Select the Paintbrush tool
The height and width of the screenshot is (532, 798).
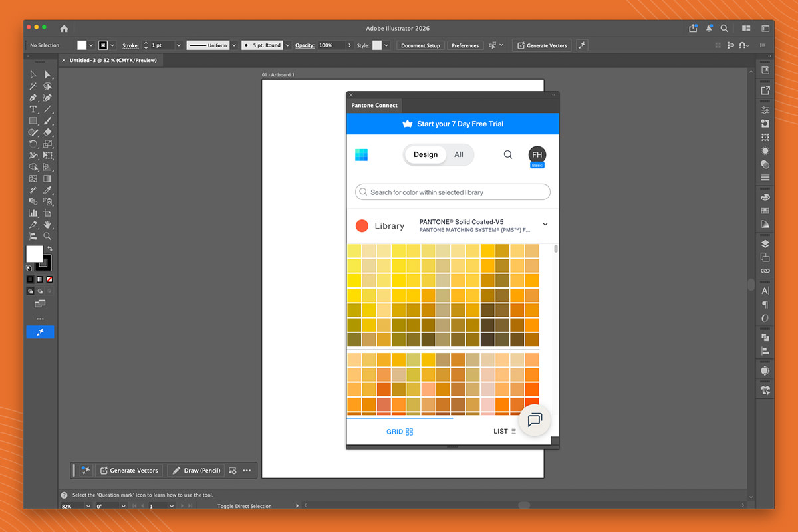47,121
